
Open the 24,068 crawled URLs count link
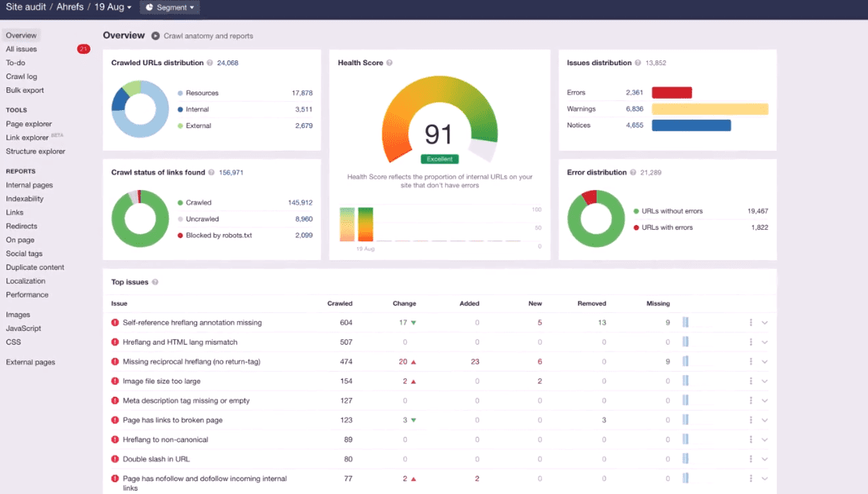tap(227, 63)
